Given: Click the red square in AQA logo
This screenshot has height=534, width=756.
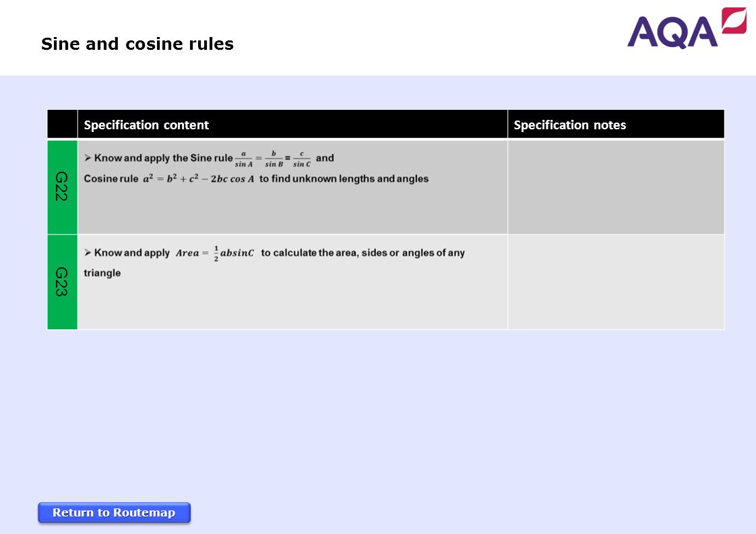Looking at the screenshot, I should pos(734,20).
